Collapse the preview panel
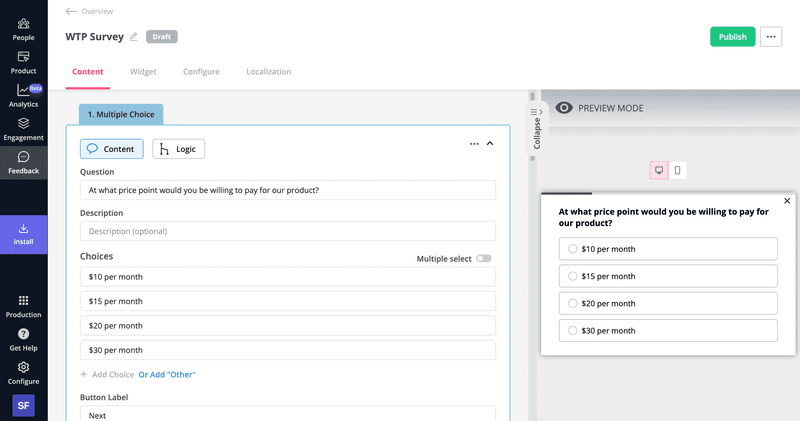Screen dimensions: 800x421 point(537,128)
